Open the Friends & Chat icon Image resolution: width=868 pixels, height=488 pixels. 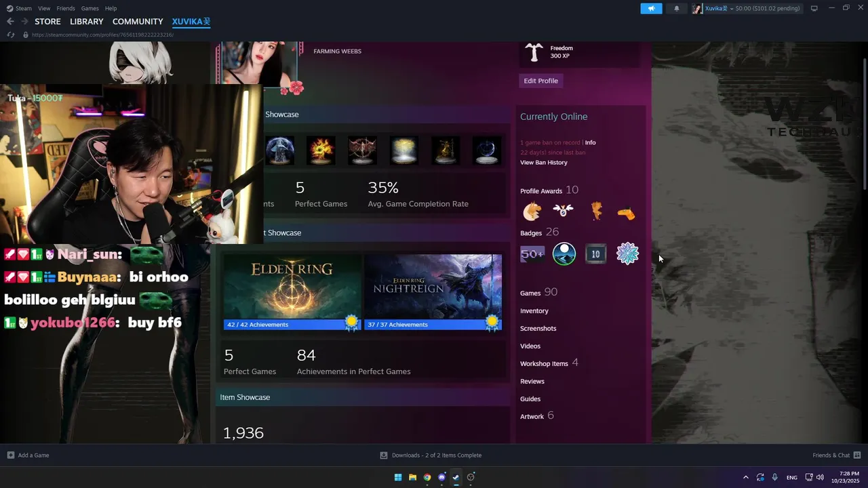(857, 455)
